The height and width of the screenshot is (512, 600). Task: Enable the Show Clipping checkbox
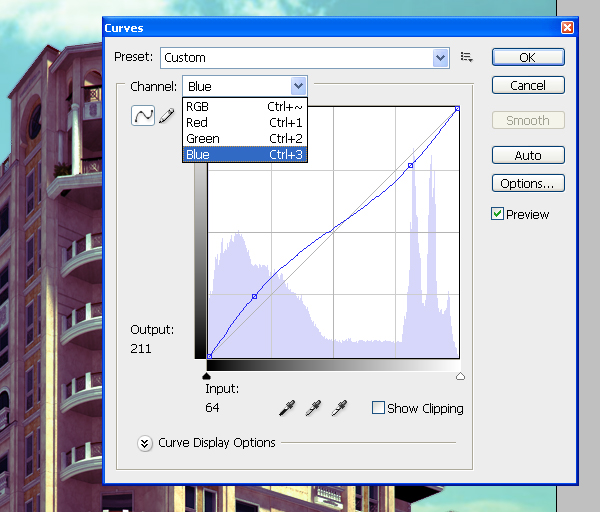[378, 408]
